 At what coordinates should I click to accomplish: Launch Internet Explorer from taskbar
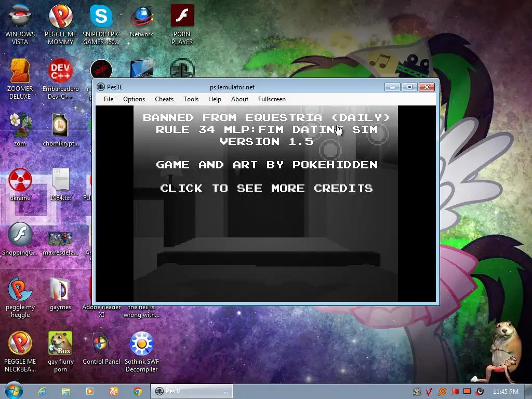click(42, 391)
